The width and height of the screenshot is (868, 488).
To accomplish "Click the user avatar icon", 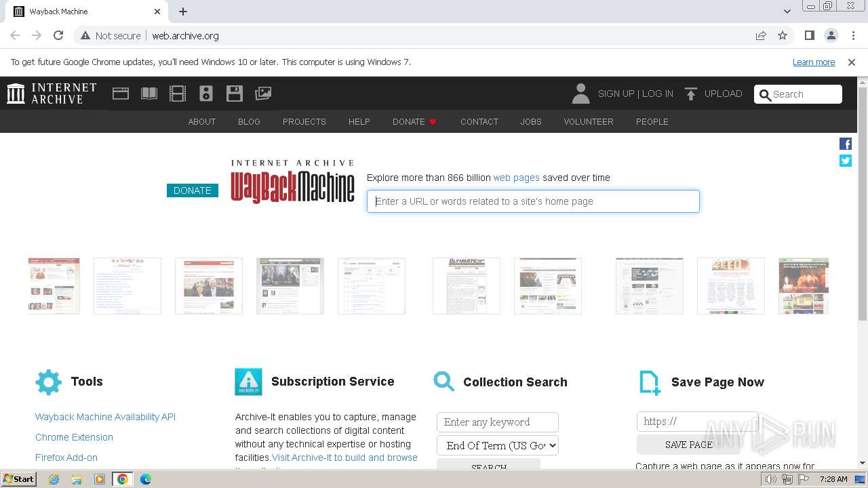I will pyautogui.click(x=580, y=94).
